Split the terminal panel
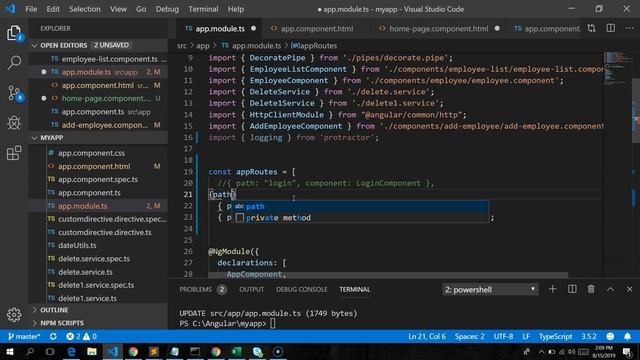This screenshot has height=360, width=640. pyautogui.click(x=572, y=289)
